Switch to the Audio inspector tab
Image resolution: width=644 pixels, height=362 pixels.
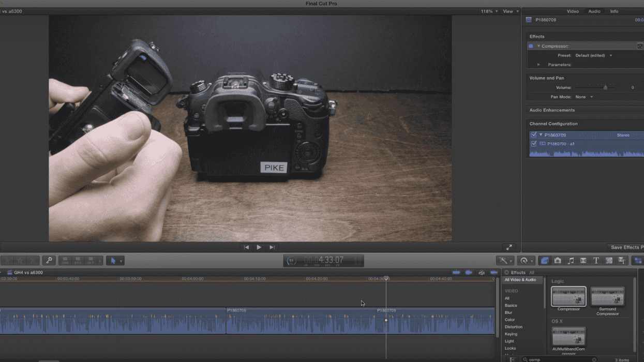point(594,11)
